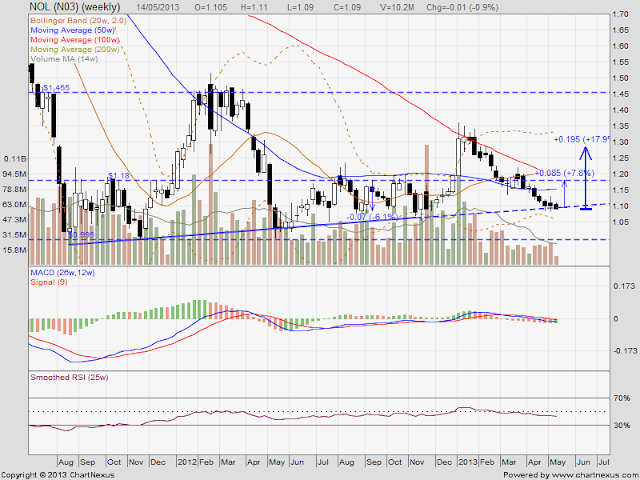Click the -0.173 MACD axis label
The width and height of the screenshot is (640, 480).
click(623, 351)
